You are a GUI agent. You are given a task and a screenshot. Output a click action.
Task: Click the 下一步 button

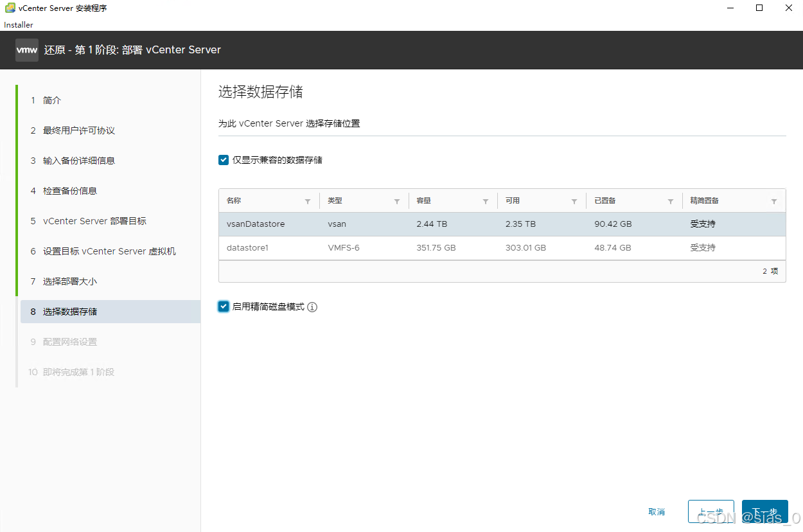pyautogui.click(x=764, y=512)
